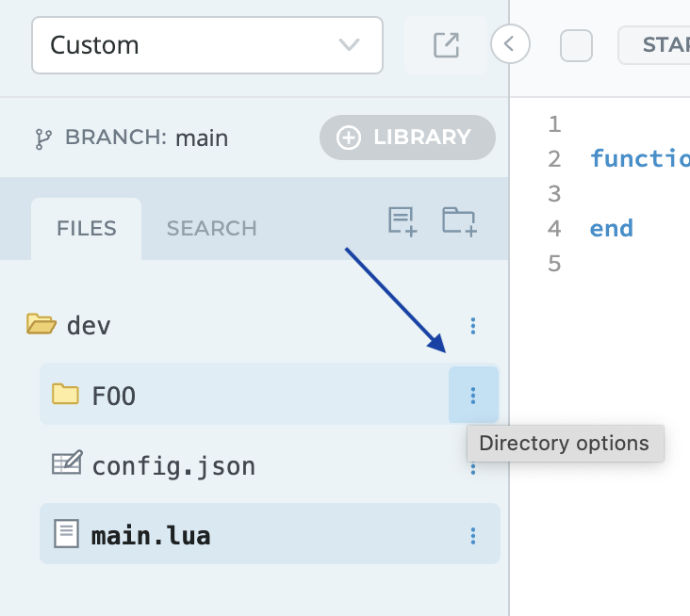Click the new folder icon
This screenshot has height=616, width=690.
459,221
